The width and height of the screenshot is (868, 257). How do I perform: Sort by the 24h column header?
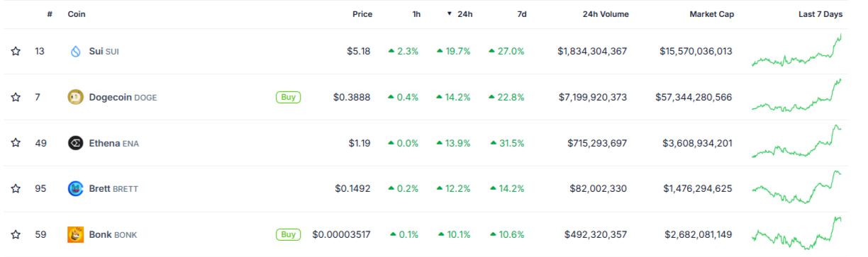coord(459,14)
